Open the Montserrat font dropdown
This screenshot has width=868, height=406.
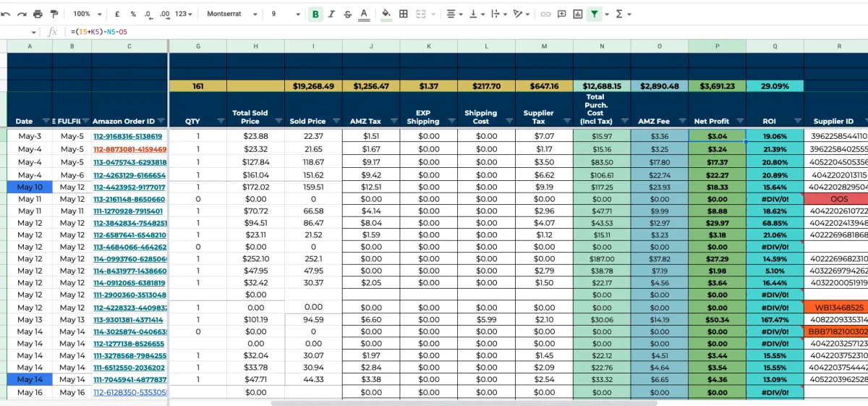click(232, 14)
